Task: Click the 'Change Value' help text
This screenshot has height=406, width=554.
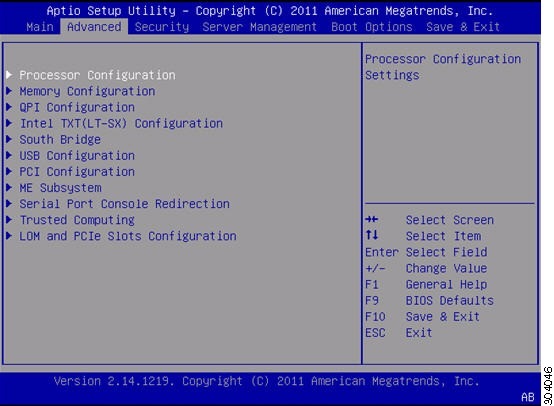Action: [x=447, y=269]
